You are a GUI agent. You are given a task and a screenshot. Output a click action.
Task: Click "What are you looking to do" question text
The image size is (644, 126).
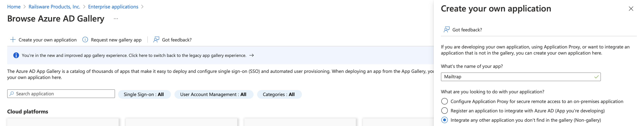click(492, 92)
